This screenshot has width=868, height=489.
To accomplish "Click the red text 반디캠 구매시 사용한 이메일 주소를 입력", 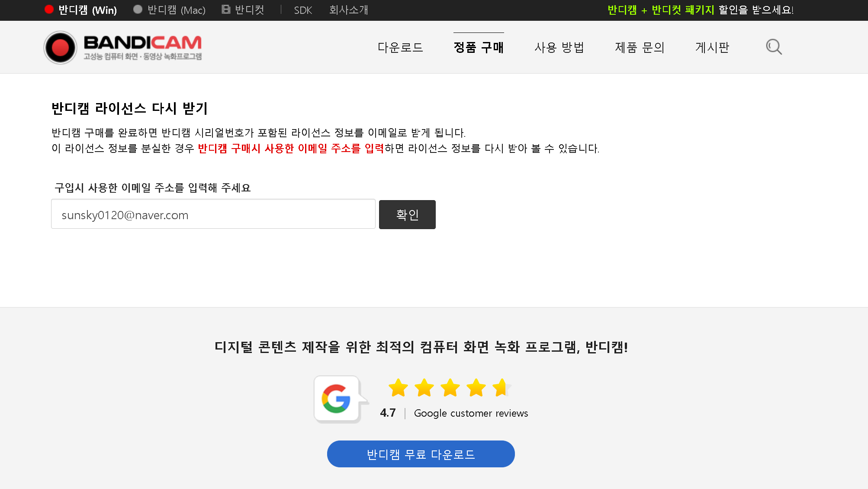I will click(291, 149).
